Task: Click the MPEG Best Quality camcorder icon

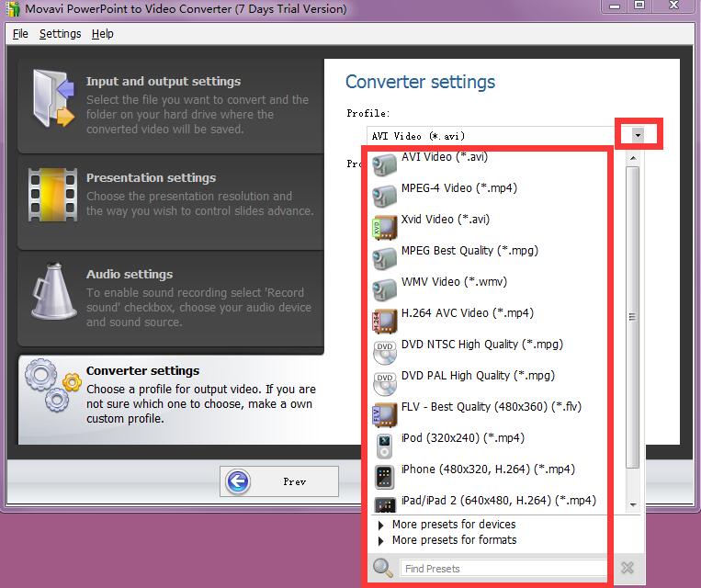Action: 384,258
